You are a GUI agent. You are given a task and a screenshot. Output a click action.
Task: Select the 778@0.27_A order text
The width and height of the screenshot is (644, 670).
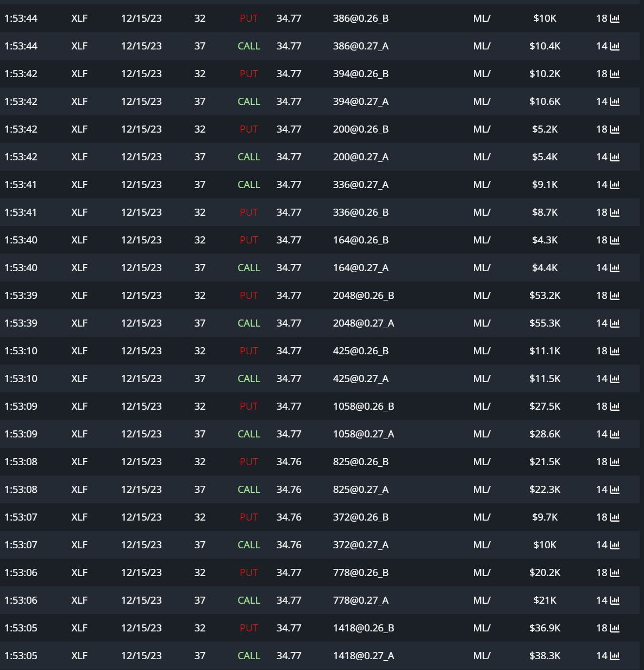pyautogui.click(x=361, y=600)
